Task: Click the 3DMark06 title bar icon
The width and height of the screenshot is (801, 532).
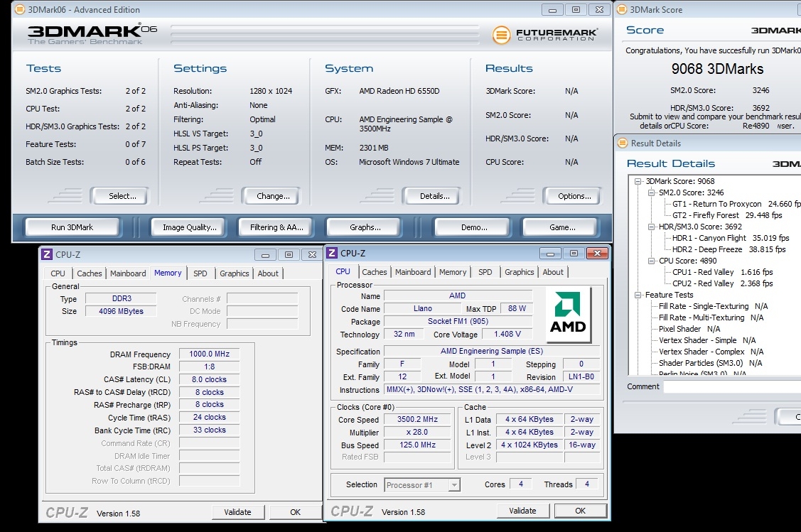Action: [20, 9]
